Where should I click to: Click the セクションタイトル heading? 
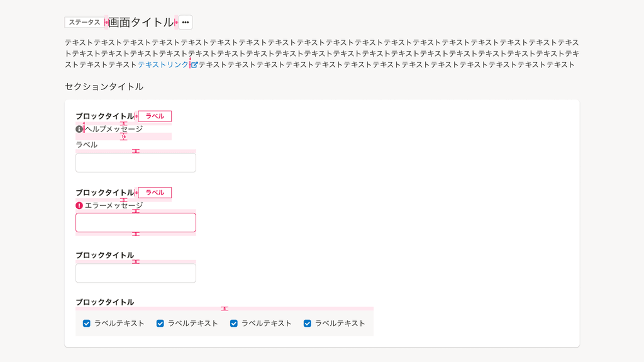coord(104,87)
